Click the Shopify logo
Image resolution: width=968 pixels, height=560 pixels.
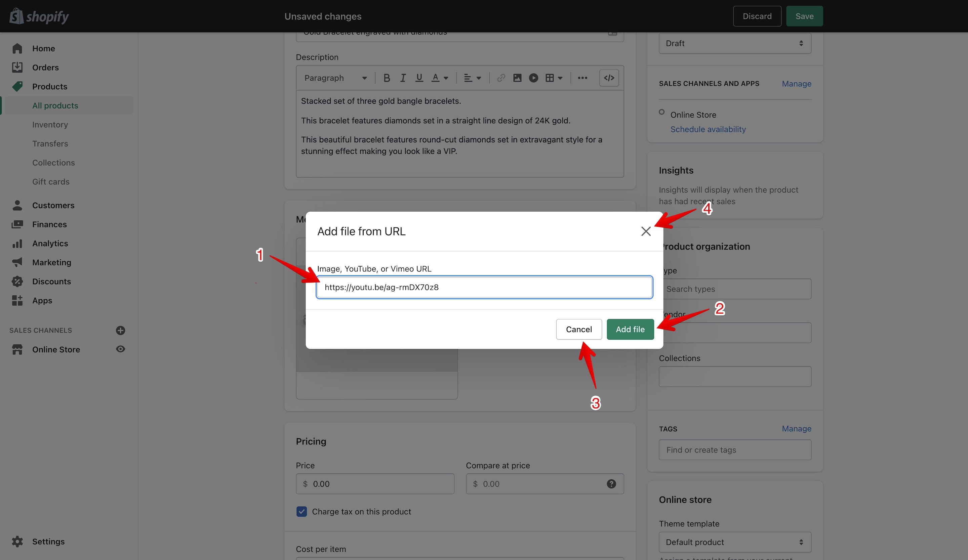pos(39,16)
